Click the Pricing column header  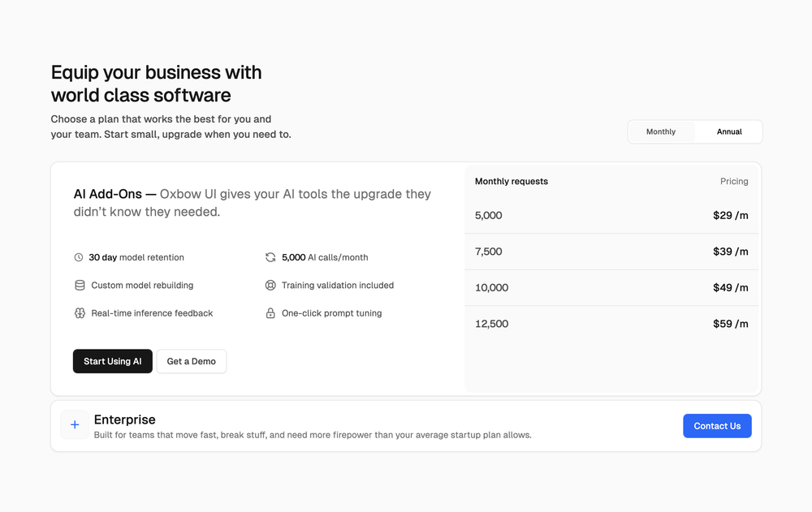(x=734, y=181)
